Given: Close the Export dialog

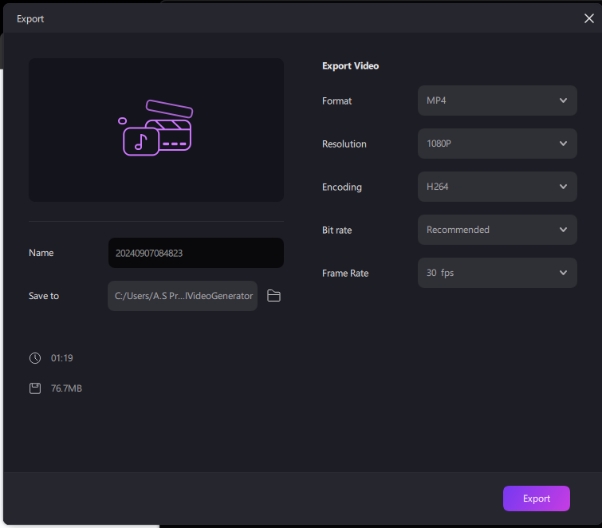Looking at the screenshot, I should (588, 19).
